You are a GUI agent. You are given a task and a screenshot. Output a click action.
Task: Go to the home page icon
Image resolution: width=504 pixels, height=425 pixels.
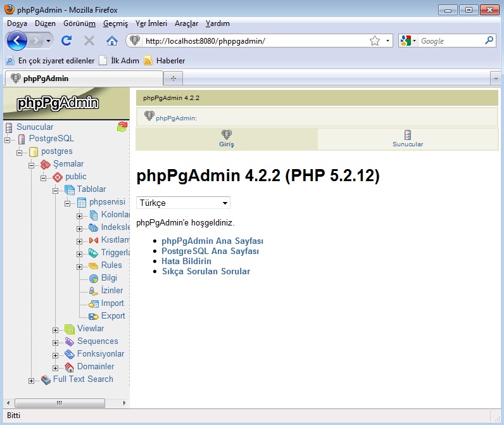tap(112, 41)
